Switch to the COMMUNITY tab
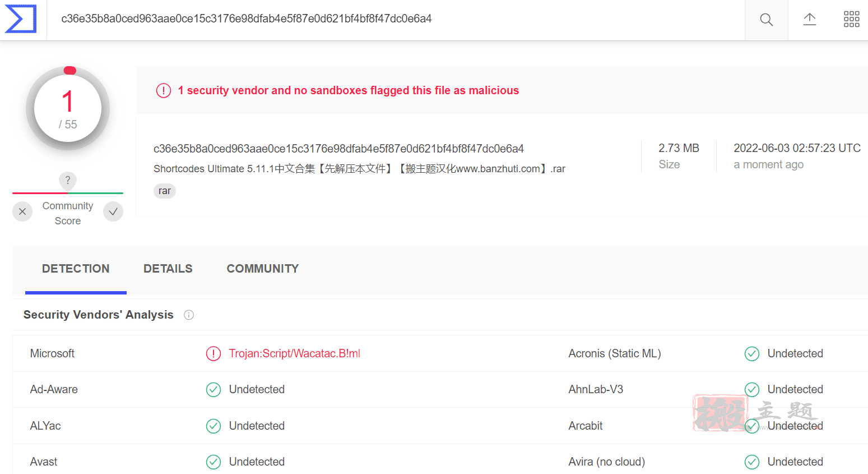Screen dimensions: 868x474 [x=263, y=269]
